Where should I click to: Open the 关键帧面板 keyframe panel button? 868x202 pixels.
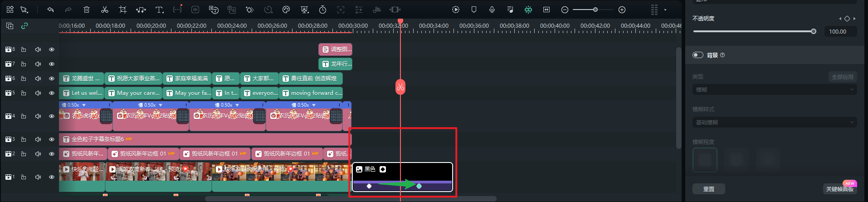(839, 189)
